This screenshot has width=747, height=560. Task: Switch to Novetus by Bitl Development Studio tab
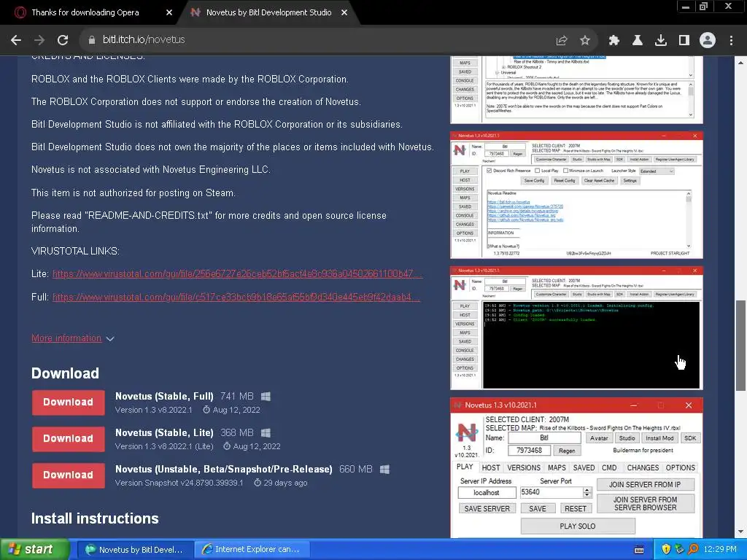pyautogui.click(x=268, y=13)
